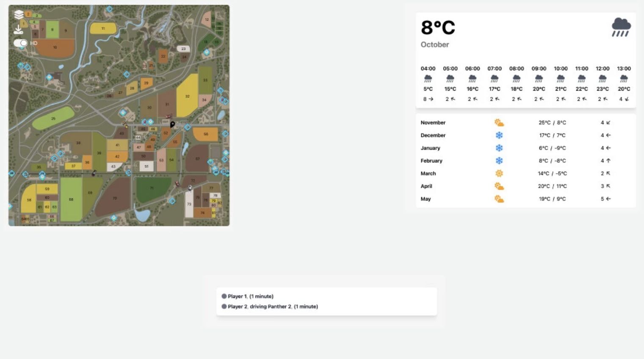Image resolution: width=644 pixels, height=359 pixels.
Task: Select the 13:00 hourly forecast column
Action: (x=623, y=83)
